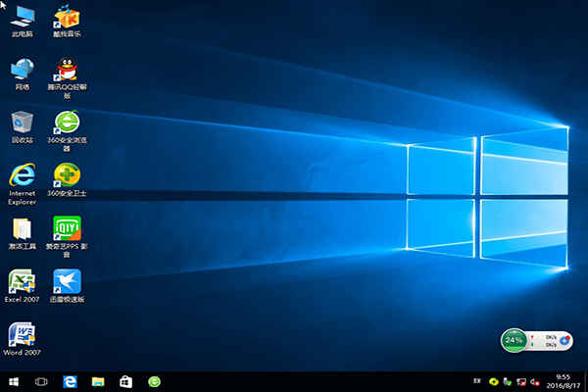Launch 迅雷极速版 download manager

67,282
